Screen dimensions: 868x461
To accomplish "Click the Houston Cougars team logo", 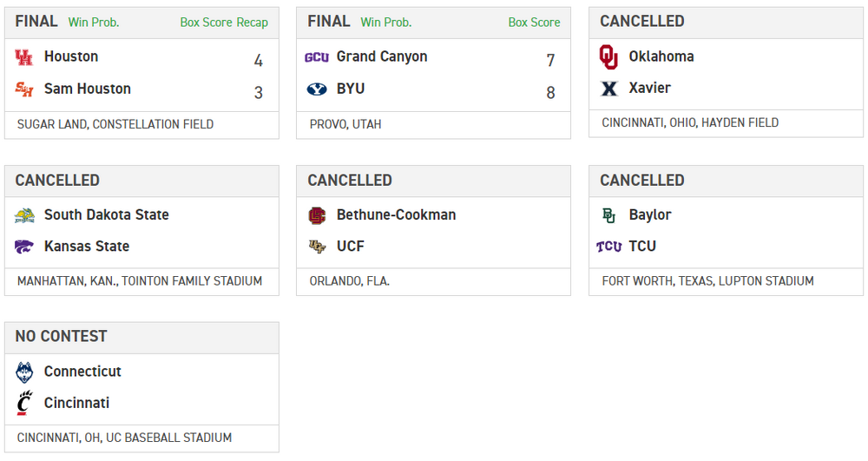I will click(x=23, y=57).
